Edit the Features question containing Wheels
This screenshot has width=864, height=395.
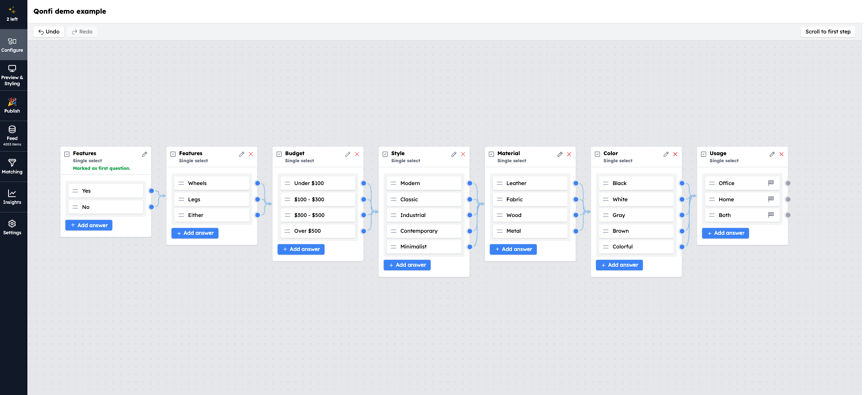click(x=241, y=154)
